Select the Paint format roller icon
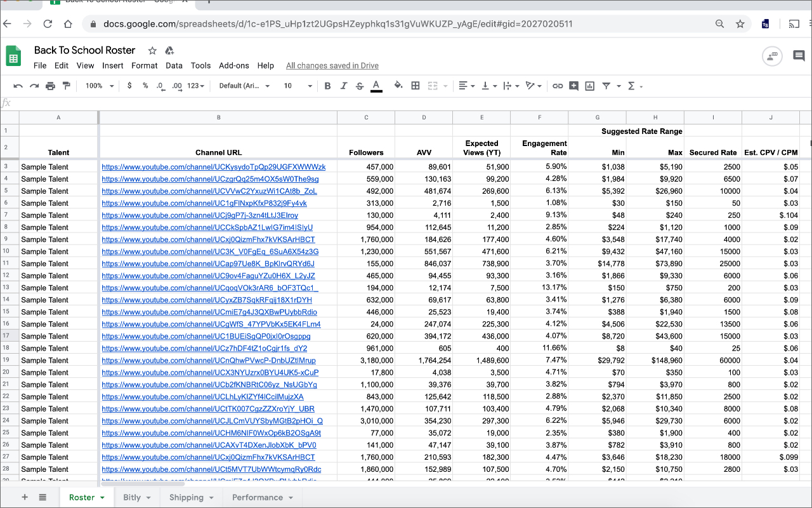Viewport: 812px width, 508px height. 66,86
